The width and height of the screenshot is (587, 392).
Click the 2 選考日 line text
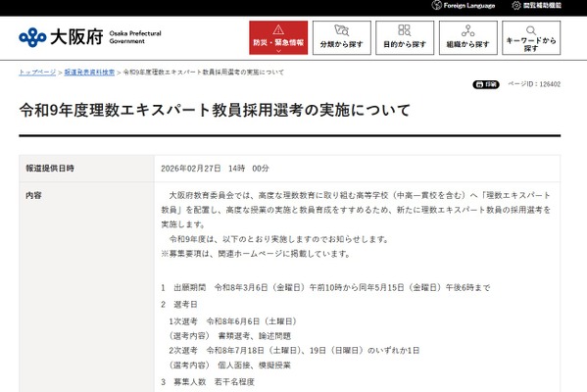tap(179, 305)
